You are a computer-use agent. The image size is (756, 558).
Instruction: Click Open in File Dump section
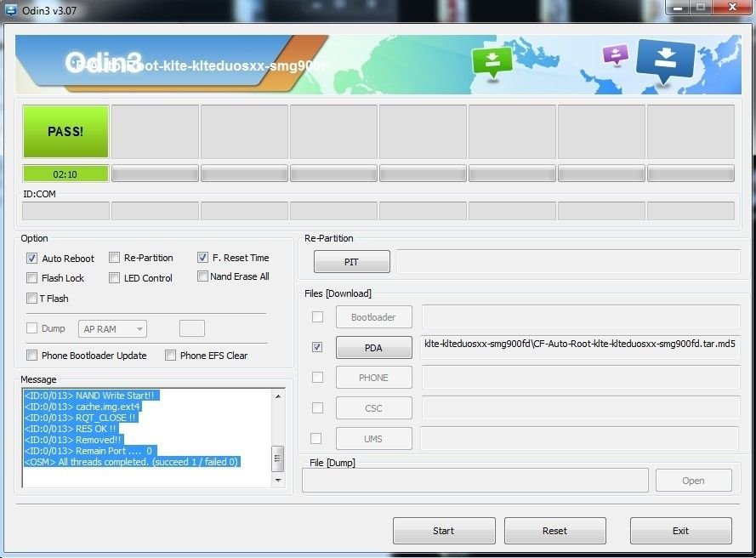(x=693, y=481)
